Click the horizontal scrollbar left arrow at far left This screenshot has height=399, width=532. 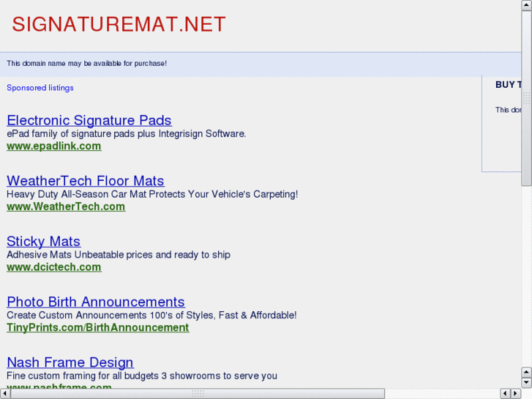[x=4, y=393]
